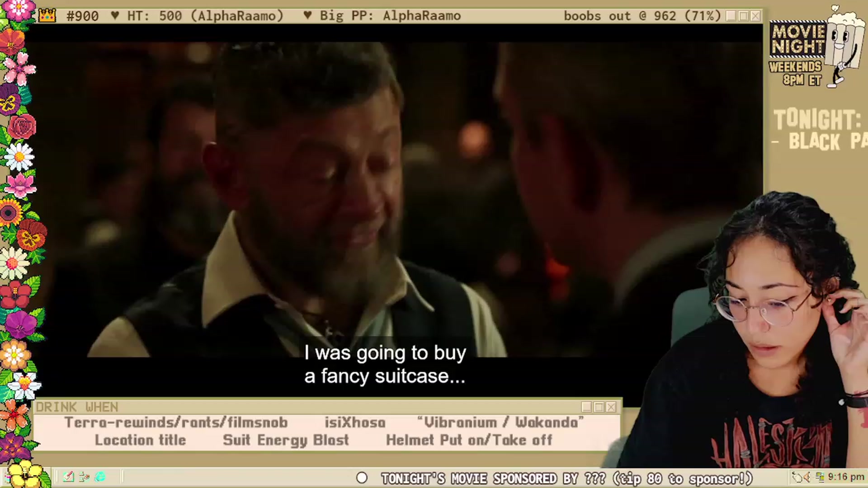Maximize the main movie window
The image size is (868, 488).
click(x=743, y=16)
